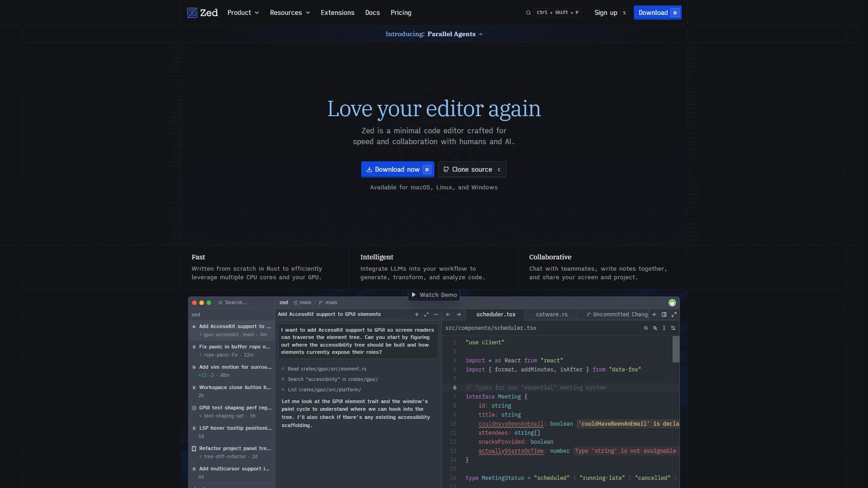Click the square icon beside Refactor project panel
Screen dimensions: 868x488
[x=194, y=449]
